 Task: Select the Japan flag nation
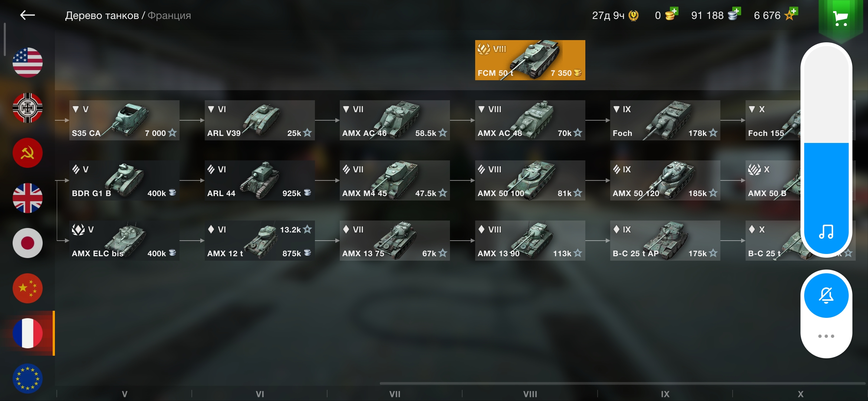tap(27, 243)
